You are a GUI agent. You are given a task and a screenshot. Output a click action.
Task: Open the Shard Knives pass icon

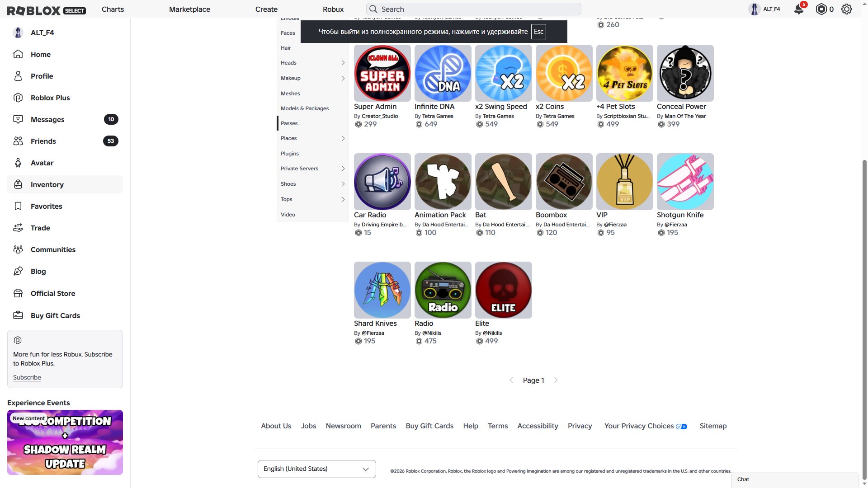coord(382,290)
